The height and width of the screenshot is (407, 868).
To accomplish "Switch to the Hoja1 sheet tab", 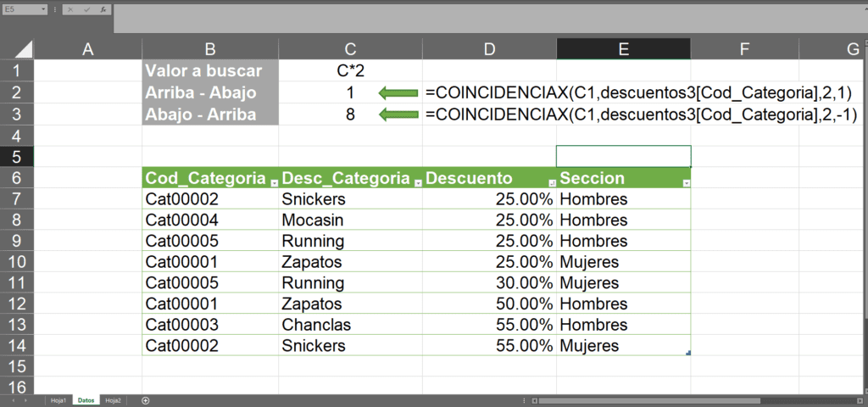I will (x=58, y=401).
